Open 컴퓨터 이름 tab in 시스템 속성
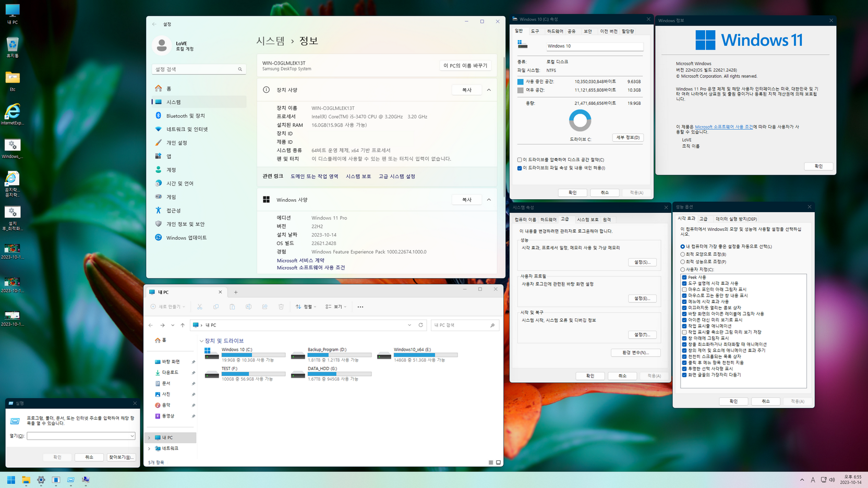868x488 pixels. coord(525,219)
